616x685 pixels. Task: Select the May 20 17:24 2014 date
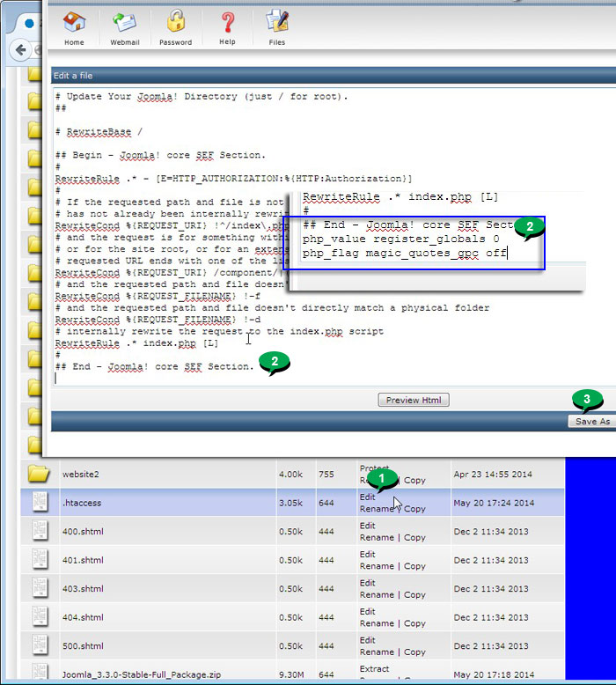pos(494,503)
